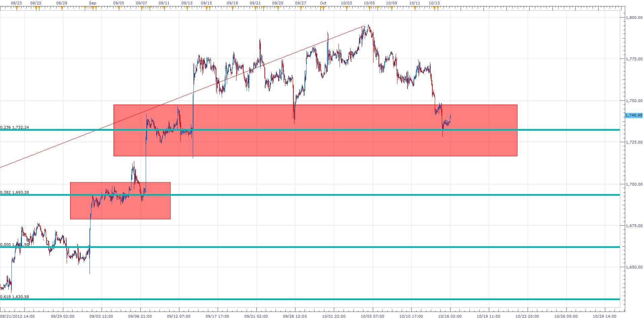
Task: Click the 1,750.00 price axis label
Action: (634, 101)
